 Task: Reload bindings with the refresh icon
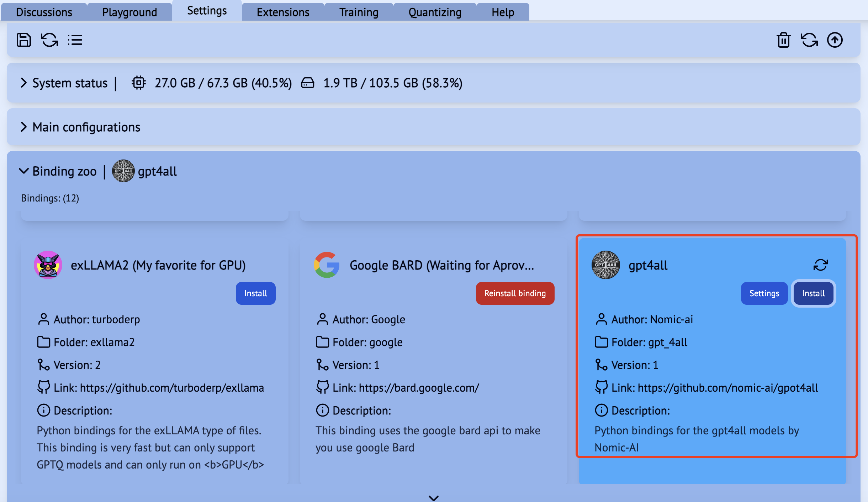coord(49,40)
